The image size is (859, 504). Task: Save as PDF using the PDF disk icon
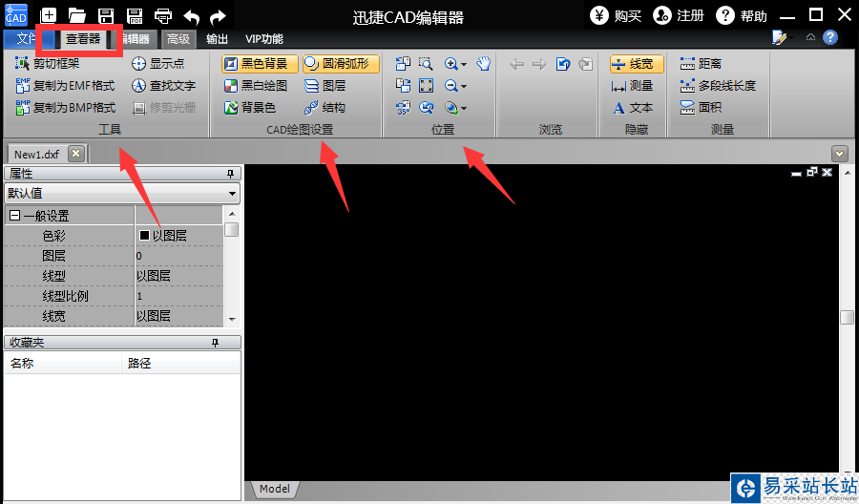click(x=135, y=15)
